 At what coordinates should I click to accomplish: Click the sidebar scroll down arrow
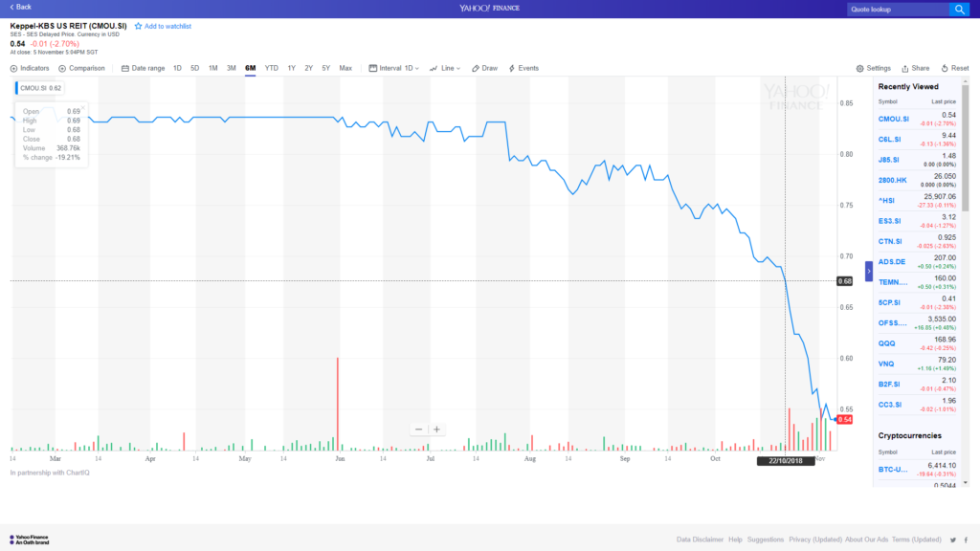(x=965, y=483)
